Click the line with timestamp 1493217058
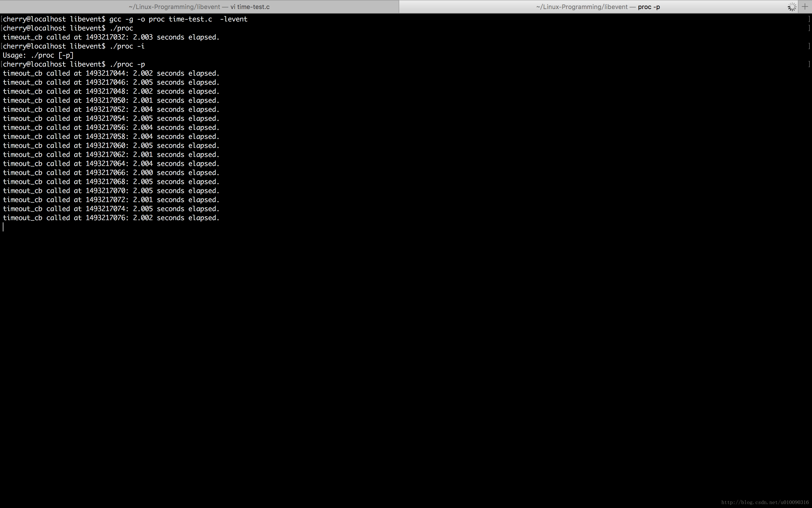 pos(111,137)
